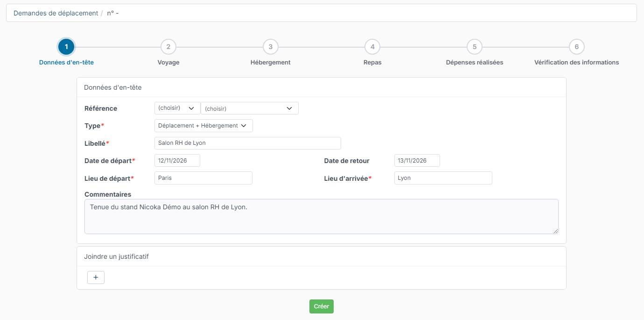
Task: Open the first Référence (choisir) dropdown
Action: tap(177, 108)
